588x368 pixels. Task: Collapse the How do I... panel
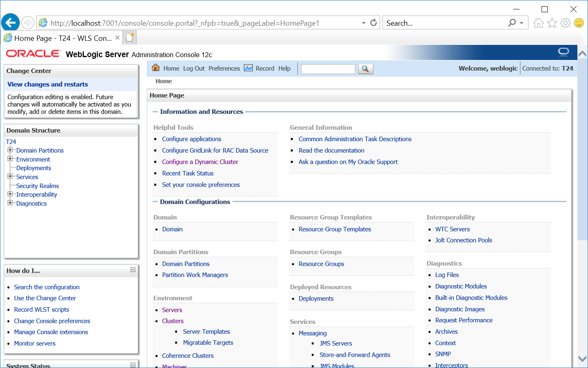[x=133, y=270]
